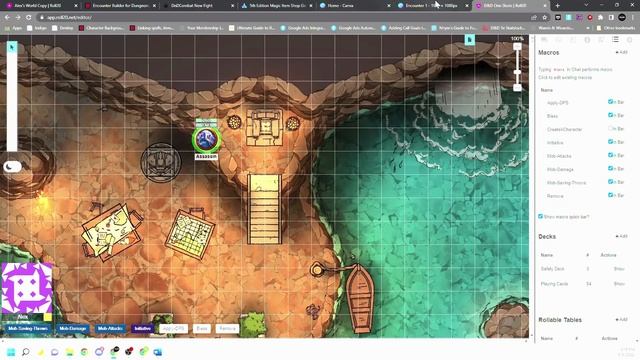Expand the bookmarks bar overflow chevron
This screenshot has height=360, width=640.
point(588,28)
